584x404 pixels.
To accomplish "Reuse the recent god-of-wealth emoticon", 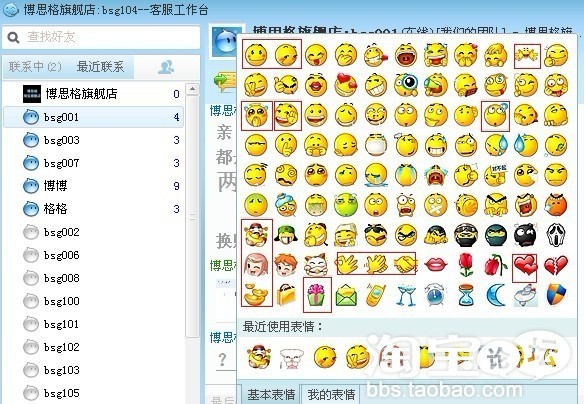I will [x=258, y=358].
